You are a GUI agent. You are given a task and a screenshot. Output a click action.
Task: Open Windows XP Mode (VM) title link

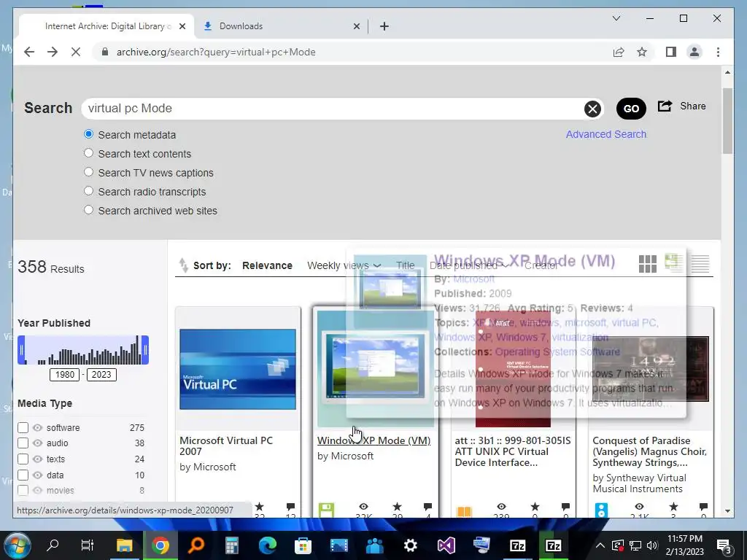pyautogui.click(x=373, y=440)
